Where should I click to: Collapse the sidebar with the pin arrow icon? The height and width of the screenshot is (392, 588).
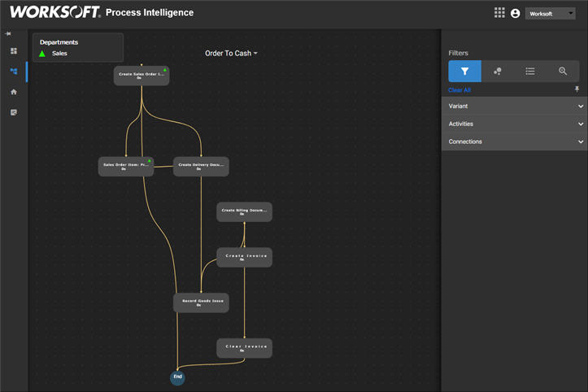pyautogui.click(x=8, y=34)
